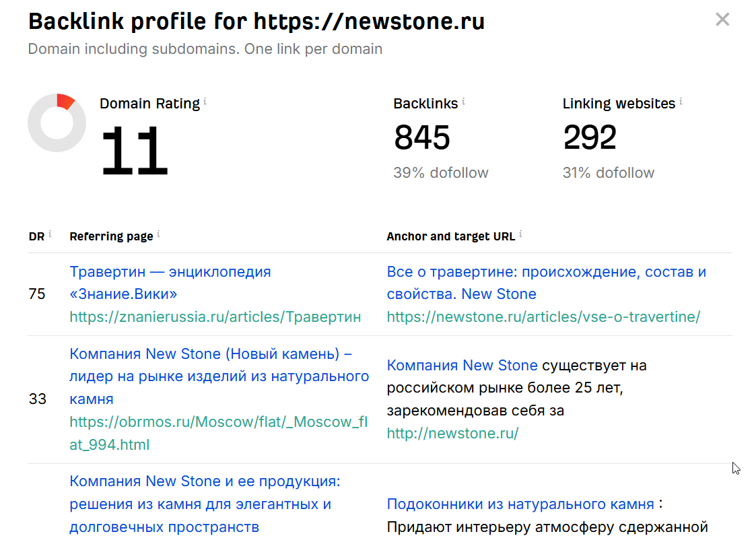Show info tooltip for Domain Rating
Image resolution: width=756 pixels, height=538 pixels.
pyautogui.click(x=205, y=101)
